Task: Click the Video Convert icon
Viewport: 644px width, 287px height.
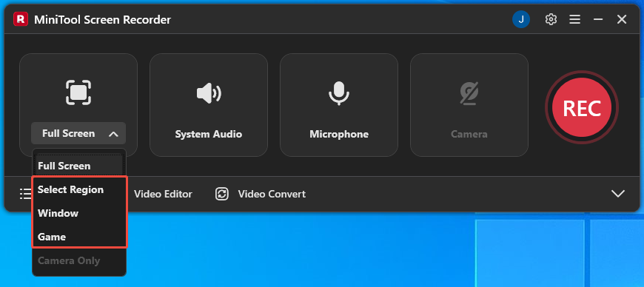Action: click(x=222, y=195)
